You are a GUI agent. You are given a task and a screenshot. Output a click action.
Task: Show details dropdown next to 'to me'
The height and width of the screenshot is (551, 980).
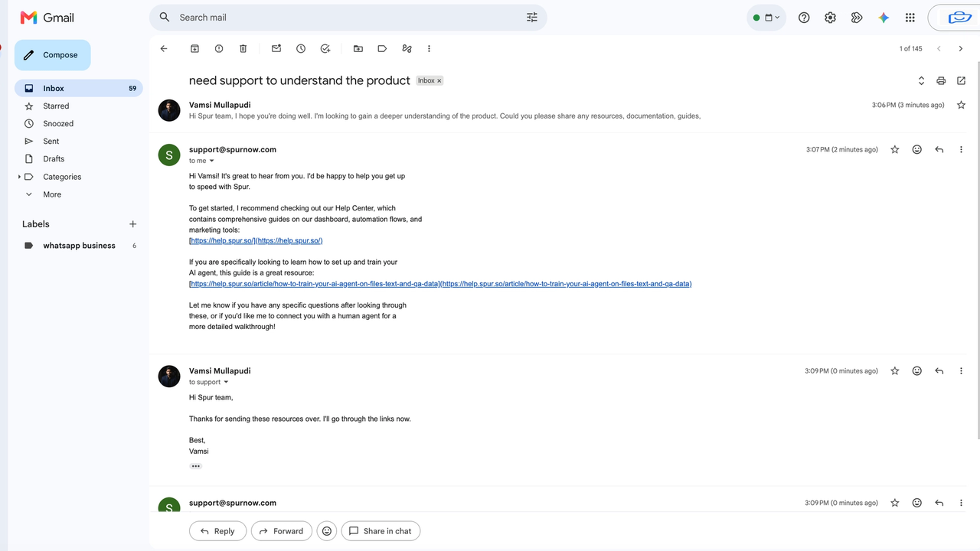coord(212,161)
